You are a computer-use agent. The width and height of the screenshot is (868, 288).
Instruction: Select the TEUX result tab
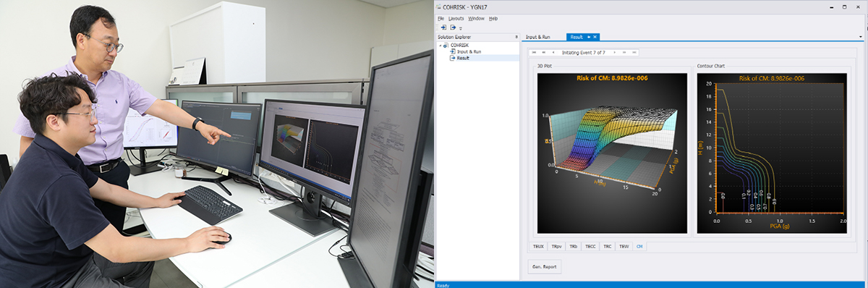pos(538,247)
